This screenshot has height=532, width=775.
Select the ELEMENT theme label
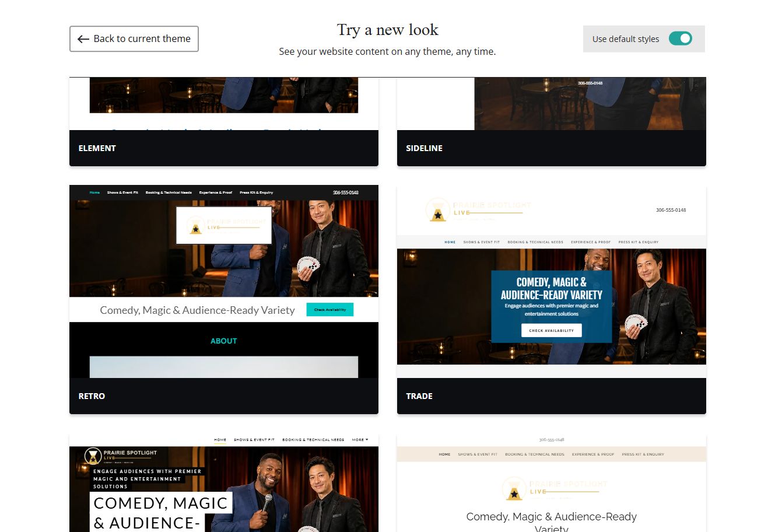point(97,148)
